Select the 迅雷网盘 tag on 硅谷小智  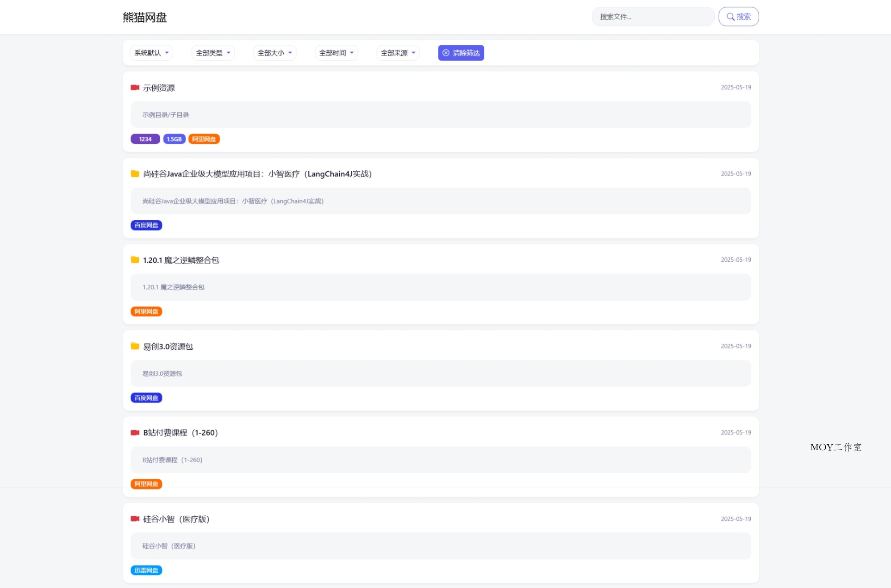[x=146, y=570]
